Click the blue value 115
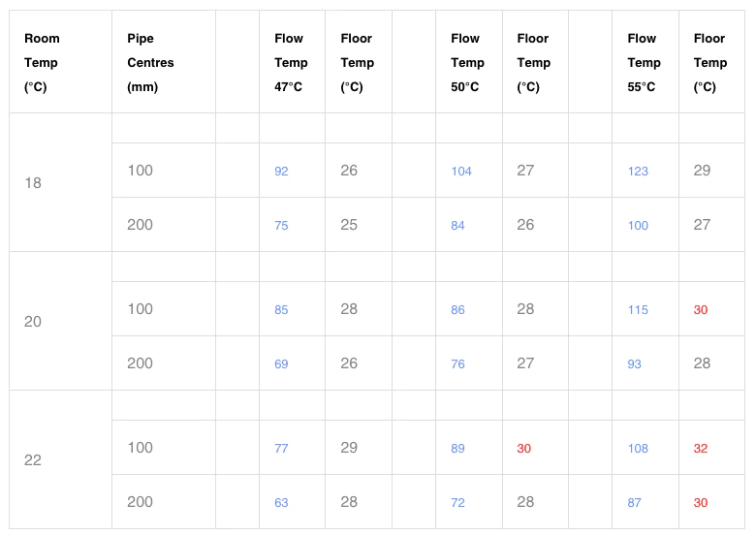 [638, 310]
